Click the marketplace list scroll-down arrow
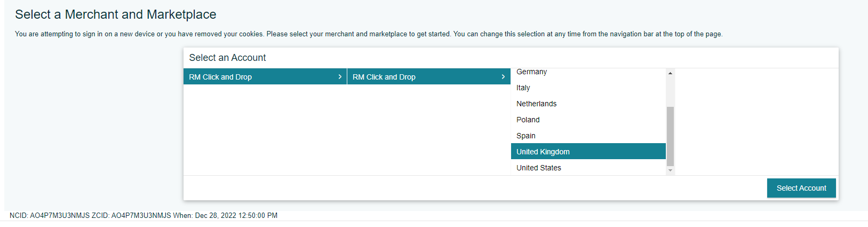The height and width of the screenshot is (227, 868). coord(670,170)
